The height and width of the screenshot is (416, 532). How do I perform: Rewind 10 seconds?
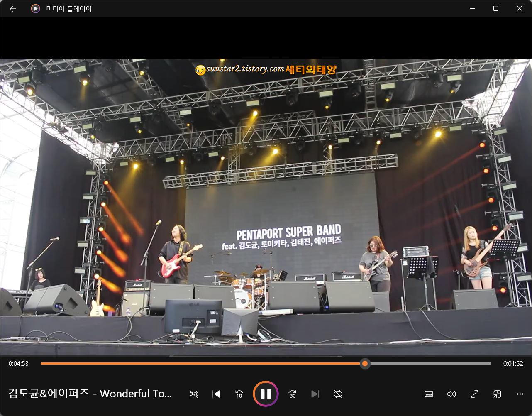[x=239, y=394]
